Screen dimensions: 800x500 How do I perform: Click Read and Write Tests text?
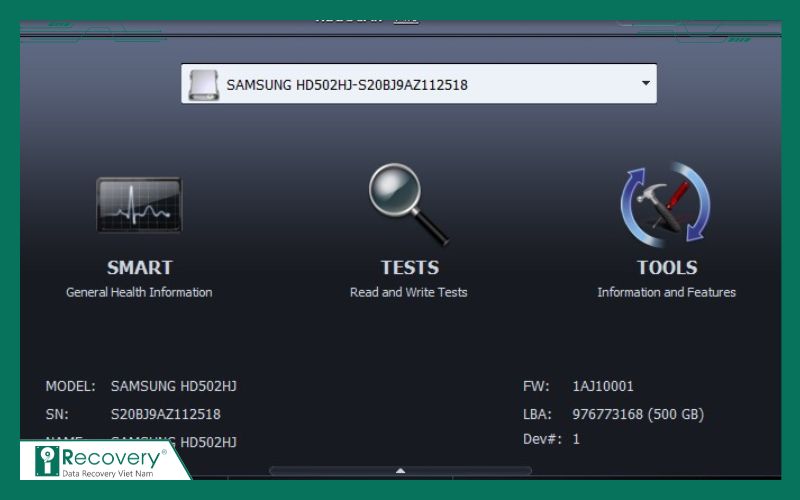[409, 292]
